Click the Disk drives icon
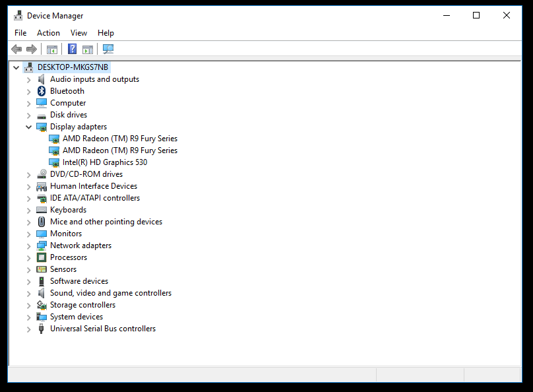Image resolution: width=533 pixels, height=392 pixels. (42, 116)
